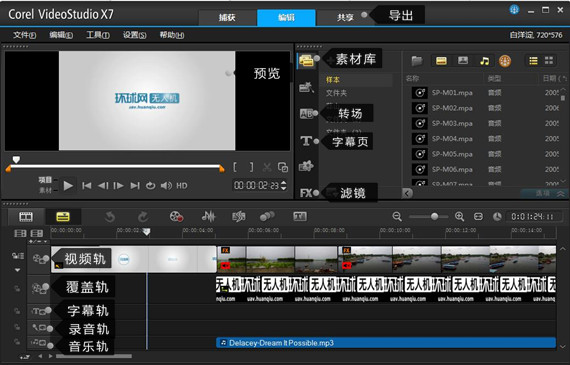The height and width of the screenshot is (365, 570).
Task: Open the 文件 menu
Action: tap(24, 35)
